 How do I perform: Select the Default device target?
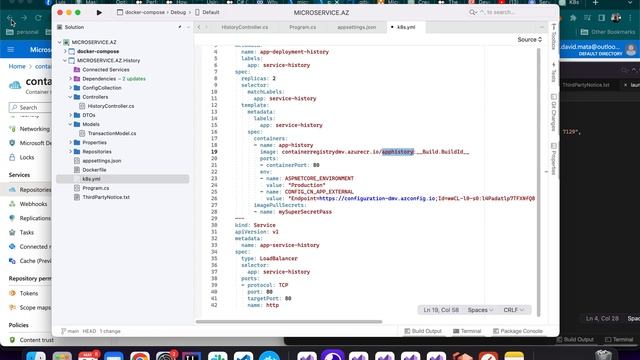(207, 12)
